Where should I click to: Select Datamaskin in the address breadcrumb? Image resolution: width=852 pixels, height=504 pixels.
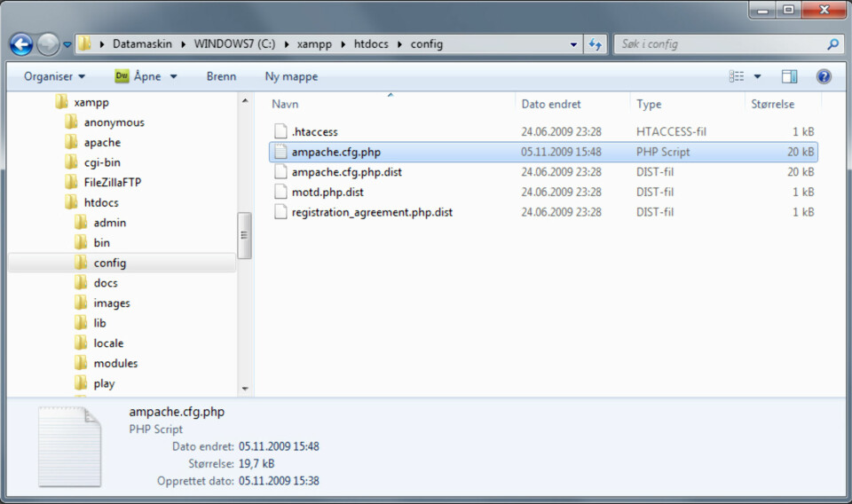[142, 44]
